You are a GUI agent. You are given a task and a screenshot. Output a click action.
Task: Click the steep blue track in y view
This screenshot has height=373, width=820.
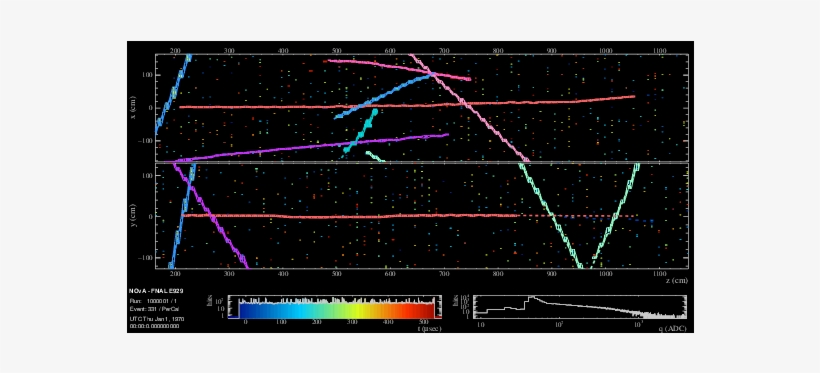coord(183,216)
